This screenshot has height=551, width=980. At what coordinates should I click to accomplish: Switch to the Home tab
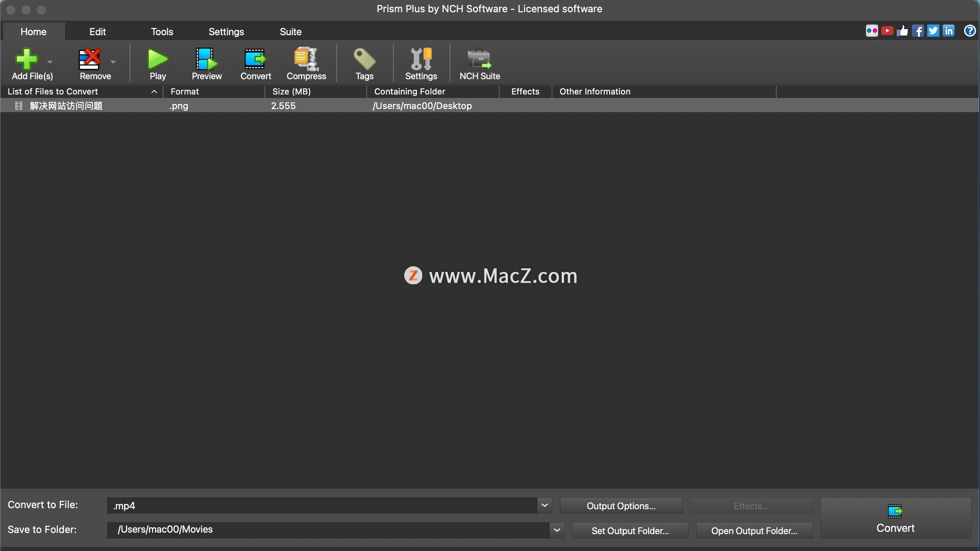[x=33, y=32]
